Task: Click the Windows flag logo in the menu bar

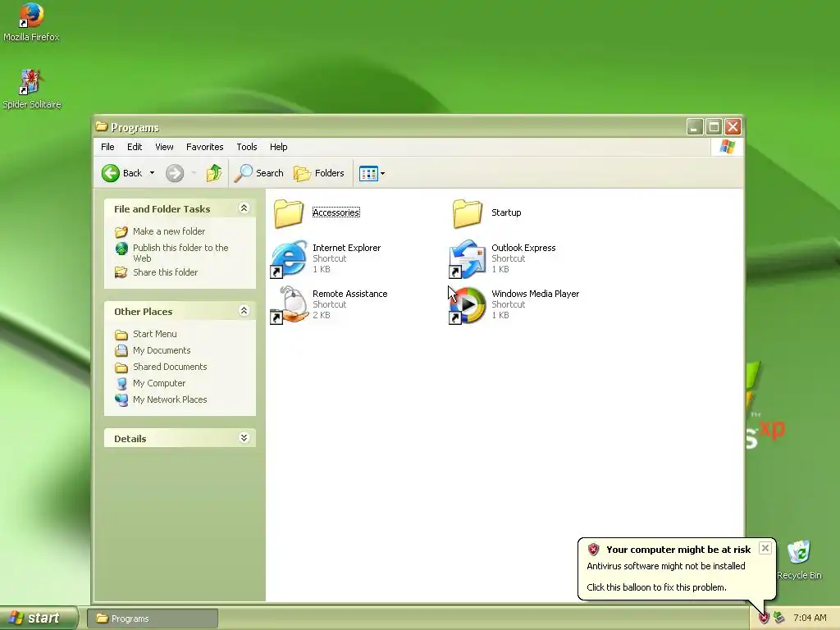Action: click(728, 146)
